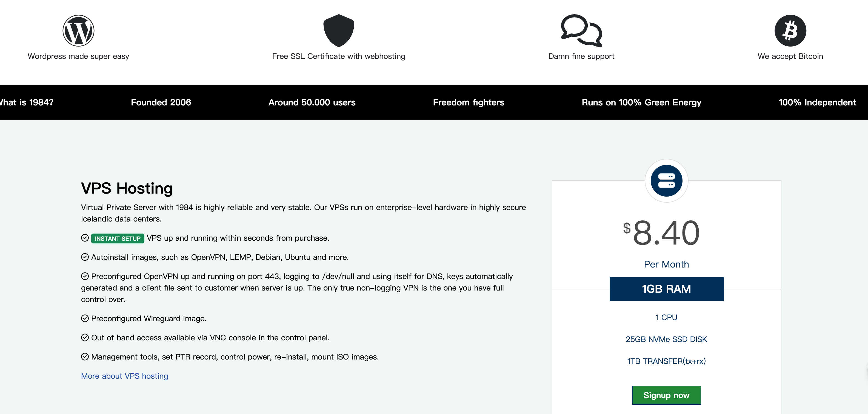
Task: Click the check icon beside Instant Setup
Action: coord(85,238)
